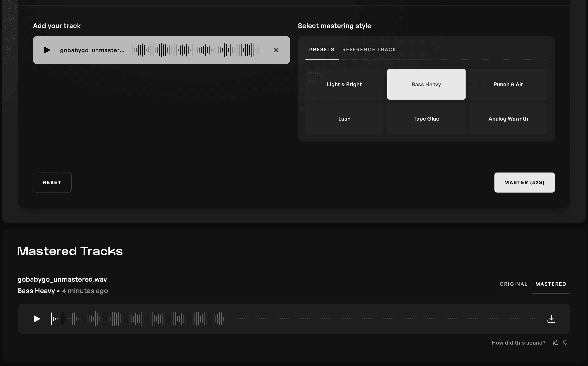The width and height of the screenshot is (588, 366).
Task: Click the waveform playback icon in mastered section
Action: [x=37, y=319]
